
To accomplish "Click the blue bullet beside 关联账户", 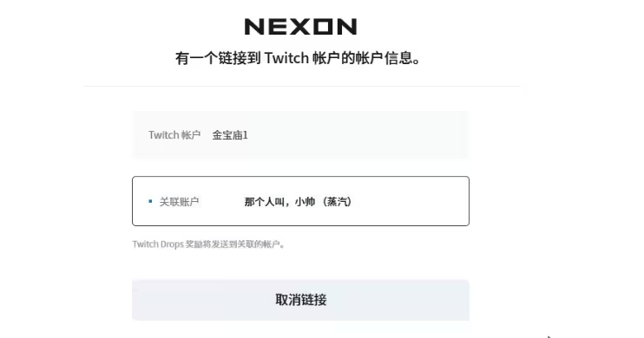I will pos(150,201).
